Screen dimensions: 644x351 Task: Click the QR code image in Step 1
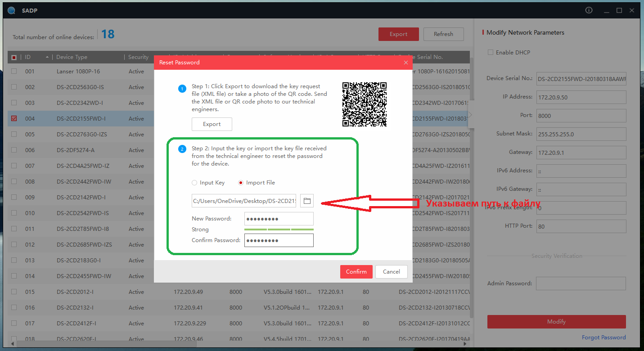(365, 104)
